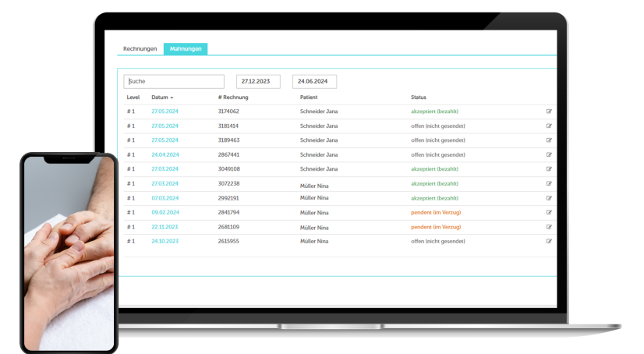Select the Mahnungen tab
This screenshot has height=354, width=644.
pyautogui.click(x=186, y=49)
